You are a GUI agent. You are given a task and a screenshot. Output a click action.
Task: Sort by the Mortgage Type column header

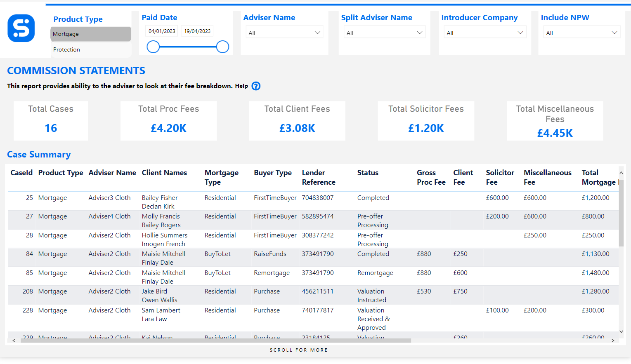pyautogui.click(x=222, y=177)
